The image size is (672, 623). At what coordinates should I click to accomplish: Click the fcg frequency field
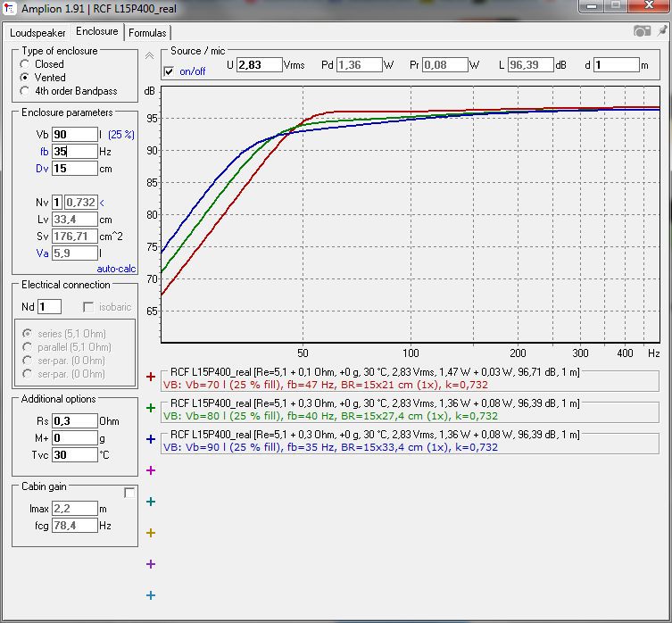(x=75, y=525)
